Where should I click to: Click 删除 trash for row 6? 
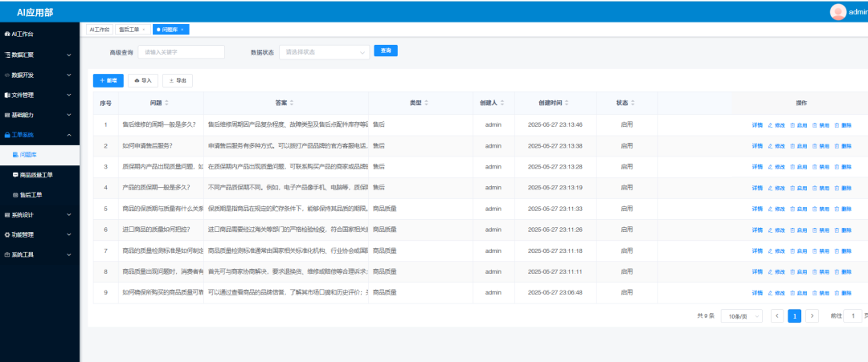tap(843, 230)
